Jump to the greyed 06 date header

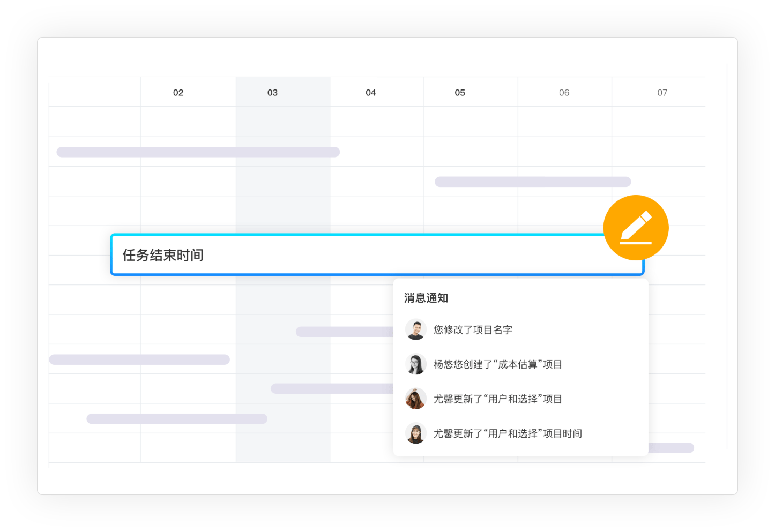pyautogui.click(x=564, y=93)
